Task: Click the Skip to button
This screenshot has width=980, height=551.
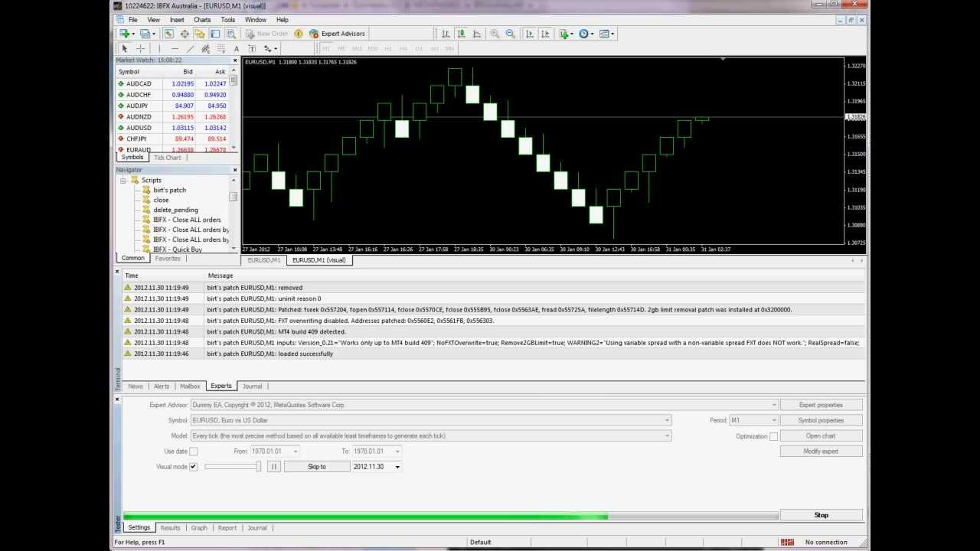Action: [x=317, y=467]
